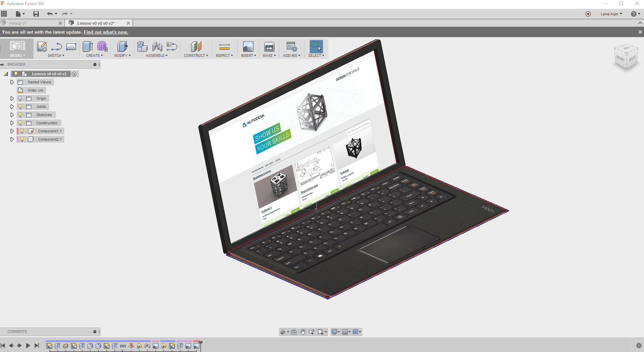Viewport: 644px width, 352px height.
Task: Click the New Component assemble icon
Action: [142, 47]
